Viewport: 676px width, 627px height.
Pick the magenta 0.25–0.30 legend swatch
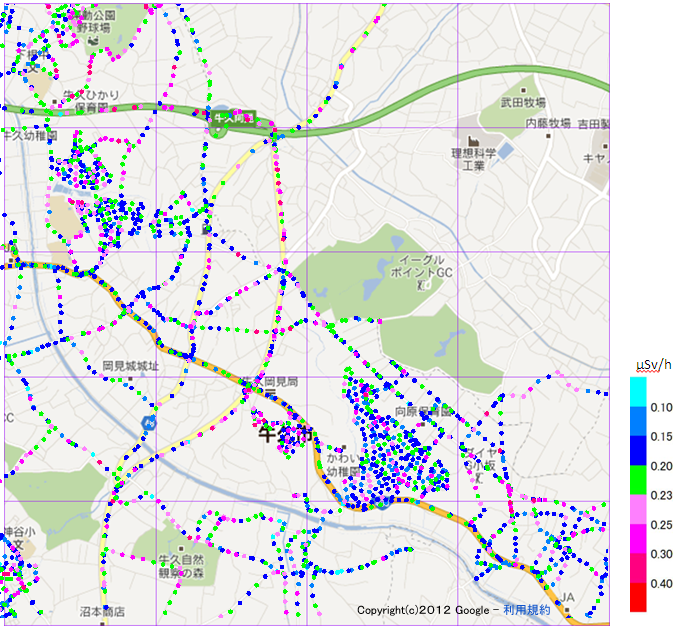coord(638,539)
